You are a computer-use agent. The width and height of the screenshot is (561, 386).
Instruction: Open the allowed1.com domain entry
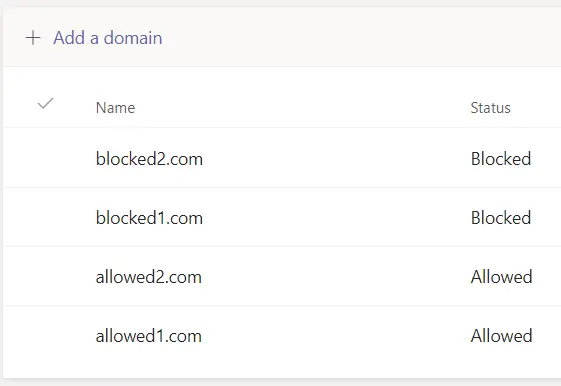148,336
